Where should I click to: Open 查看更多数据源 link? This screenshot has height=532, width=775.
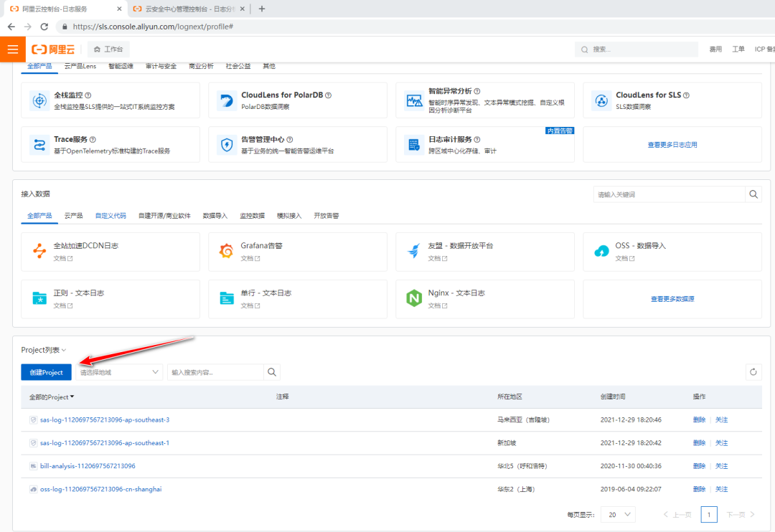pos(672,299)
